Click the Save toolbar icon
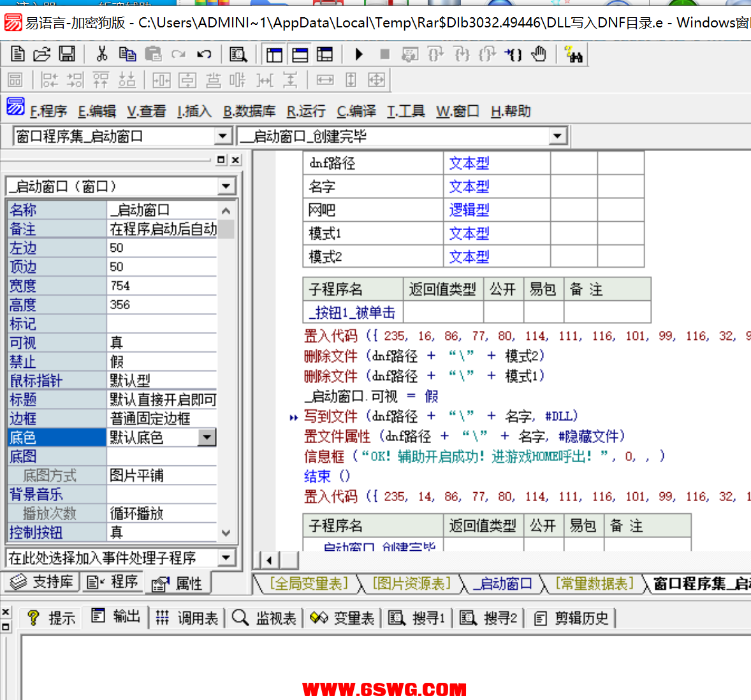Viewport: 751px width, 700px height. pos(66,54)
